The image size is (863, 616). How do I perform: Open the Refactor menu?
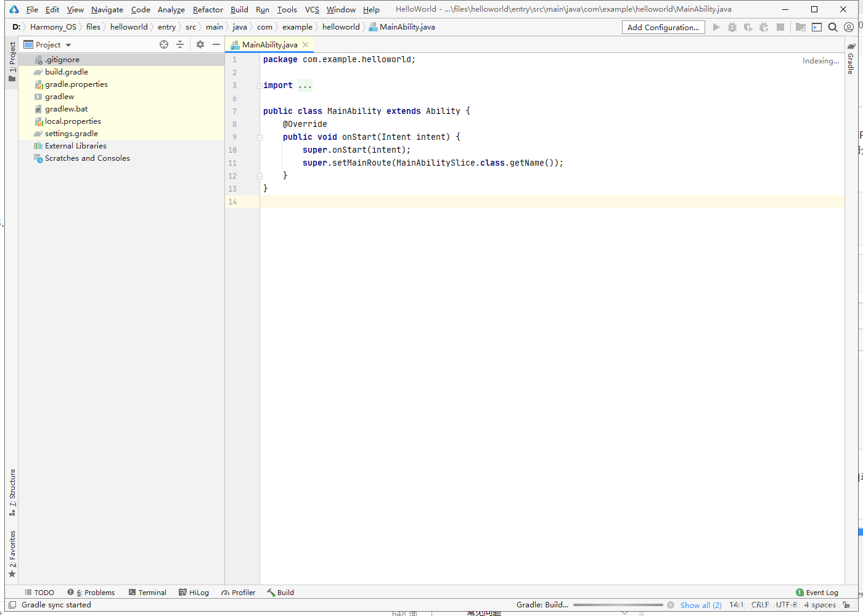pyautogui.click(x=208, y=9)
